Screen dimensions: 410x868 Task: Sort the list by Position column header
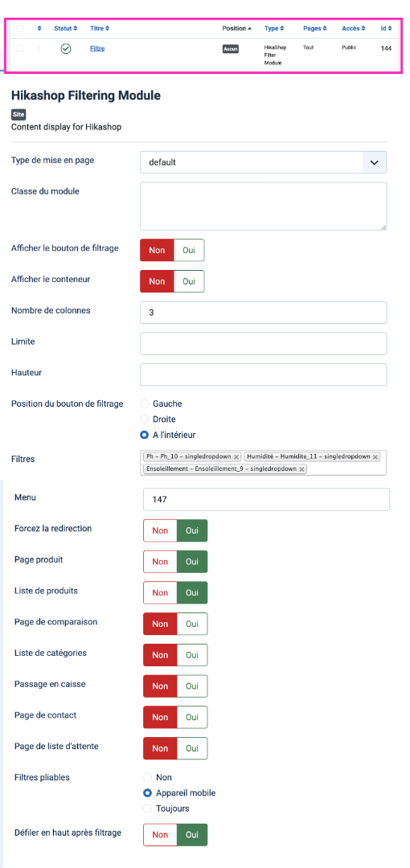point(236,28)
